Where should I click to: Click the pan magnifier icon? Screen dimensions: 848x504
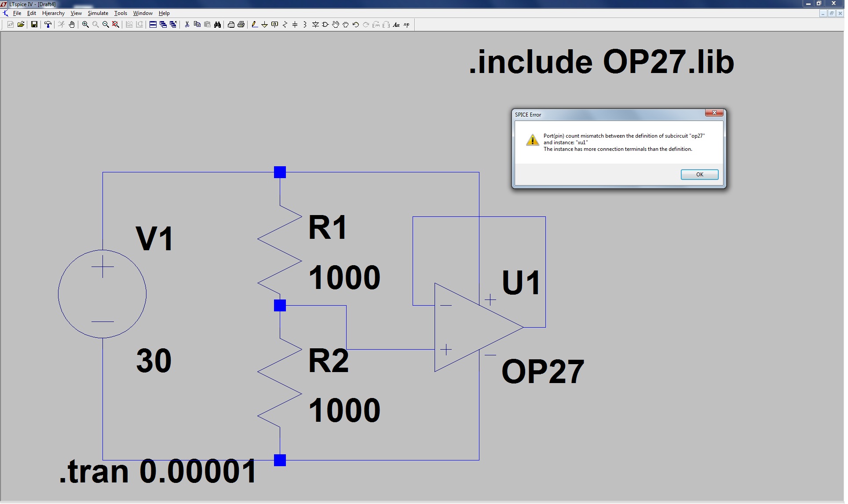95,25
